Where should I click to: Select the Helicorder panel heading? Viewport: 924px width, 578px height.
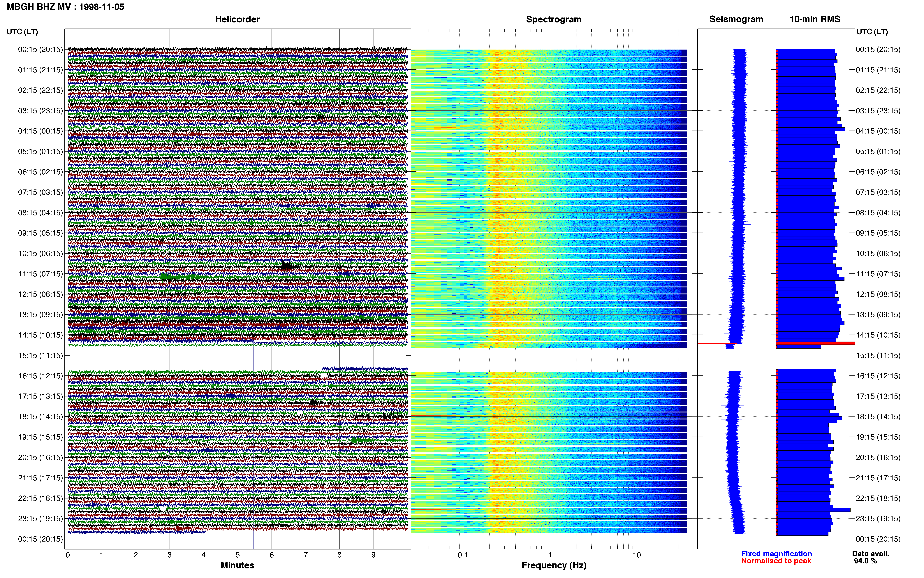(x=237, y=19)
